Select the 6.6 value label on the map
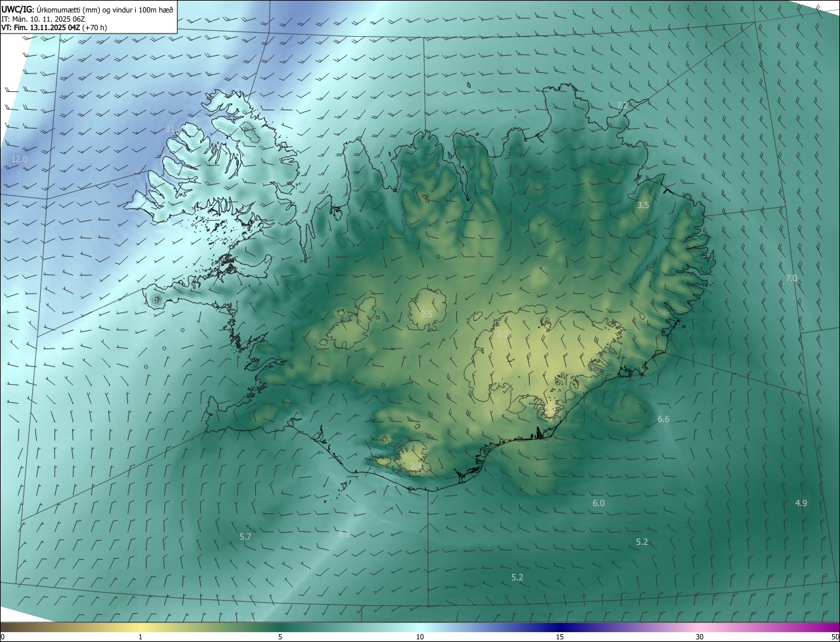The width and height of the screenshot is (840, 642). pos(663,419)
